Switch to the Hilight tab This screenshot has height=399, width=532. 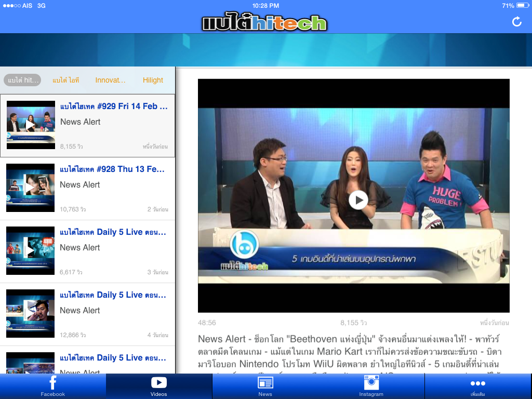[x=153, y=80]
